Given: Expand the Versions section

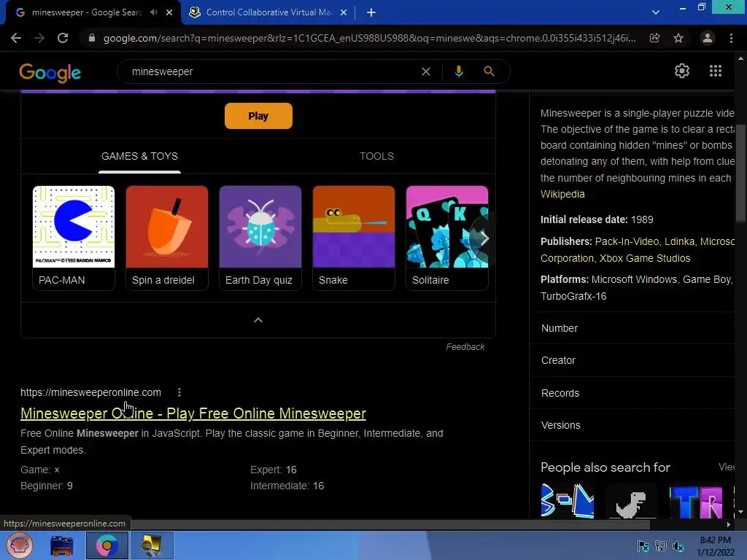Looking at the screenshot, I should tap(632, 425).
